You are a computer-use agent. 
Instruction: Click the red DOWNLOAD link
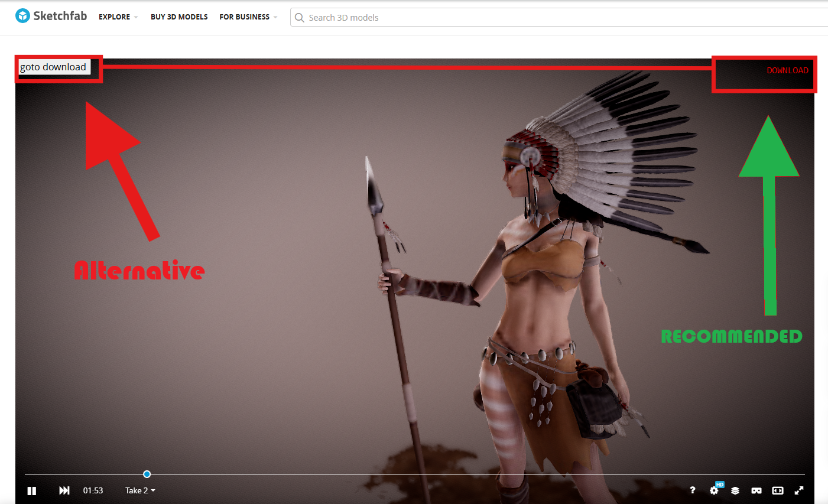tap(787, 70)
